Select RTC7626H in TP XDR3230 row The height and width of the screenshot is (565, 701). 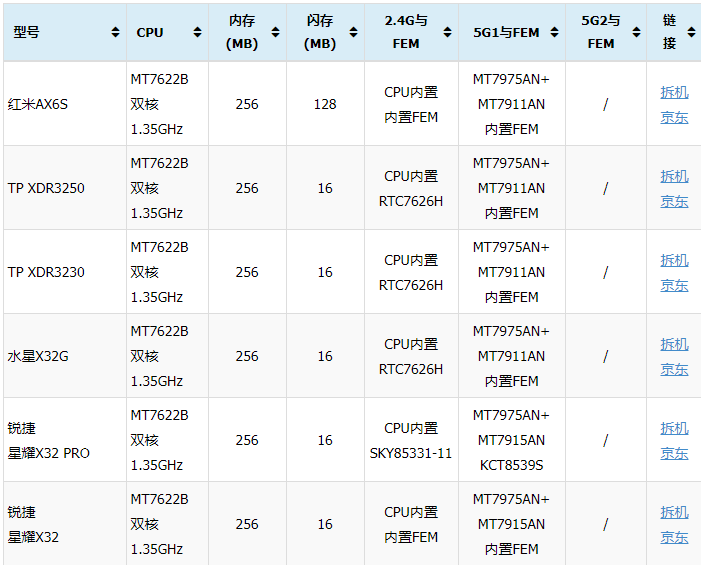tap(411, 285)
